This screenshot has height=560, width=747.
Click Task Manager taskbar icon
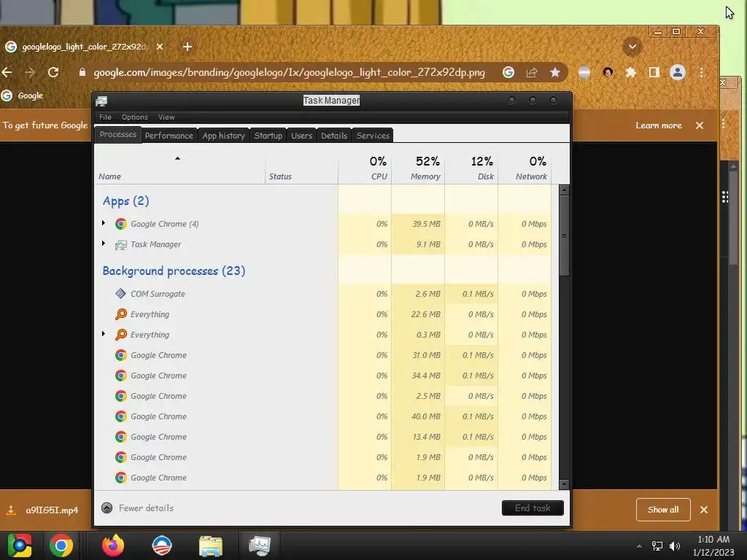[x=260, y=545]
